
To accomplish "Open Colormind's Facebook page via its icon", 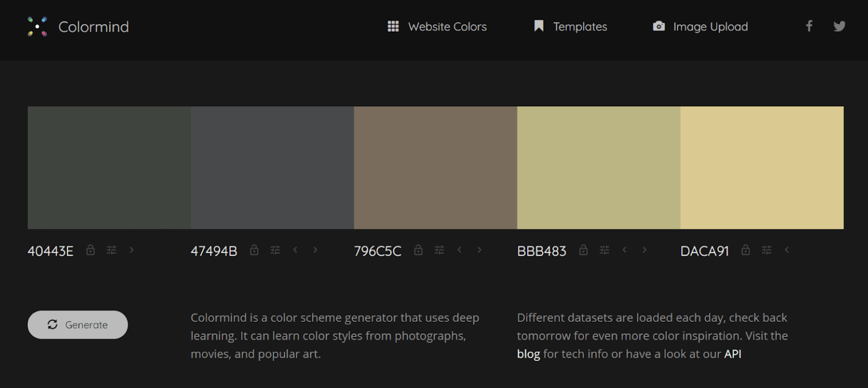I will pyautogui.click(x=809, y=25).
